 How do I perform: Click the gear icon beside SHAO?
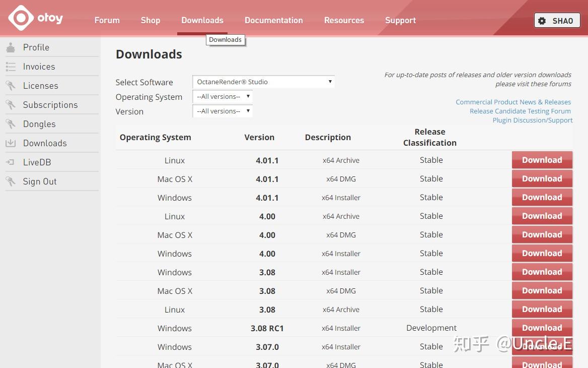point(542,21)
